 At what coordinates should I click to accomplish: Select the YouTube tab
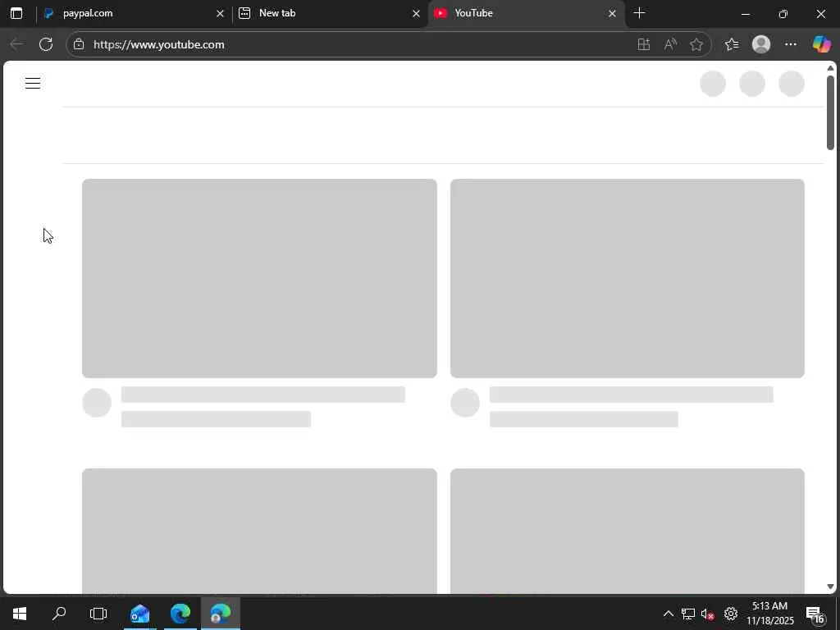[526, 13]
